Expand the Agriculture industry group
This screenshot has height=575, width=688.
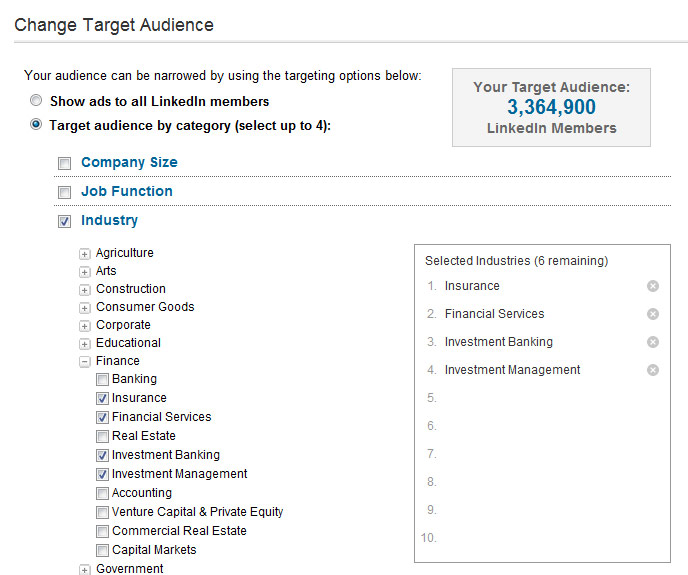pyautogui.click(x=85, y=254)
